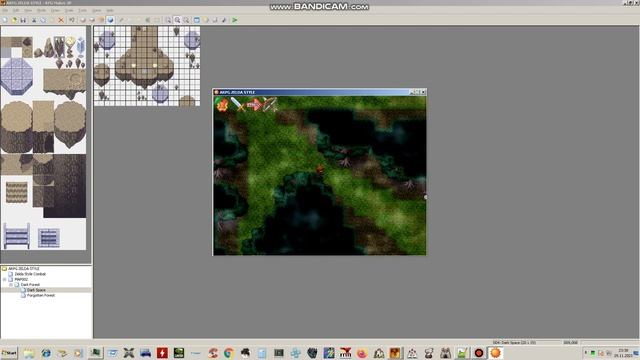Select the active Events layer icon
The height and width of the screenshot is (360, 640).
(110, 20)
